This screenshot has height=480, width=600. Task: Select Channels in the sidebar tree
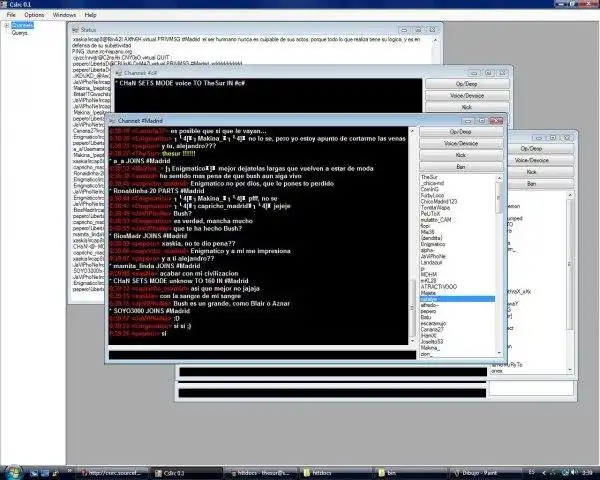click(22, 25)
